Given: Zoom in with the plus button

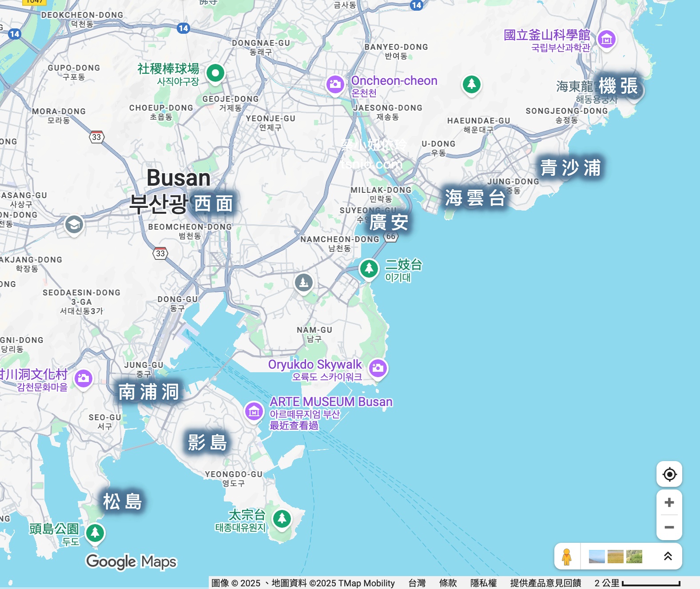Looking at the screenshot, I should click(x=669, y=502).
